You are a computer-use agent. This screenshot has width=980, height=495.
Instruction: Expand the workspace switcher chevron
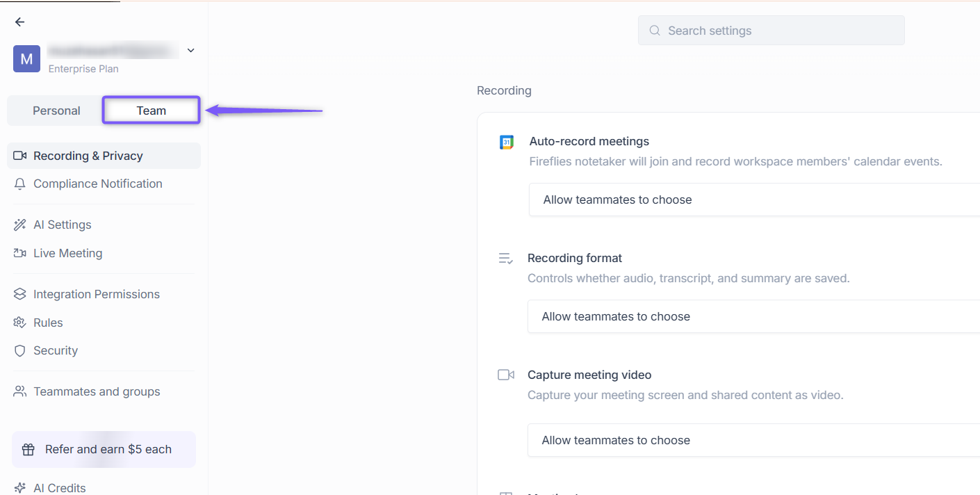(191, 50)
